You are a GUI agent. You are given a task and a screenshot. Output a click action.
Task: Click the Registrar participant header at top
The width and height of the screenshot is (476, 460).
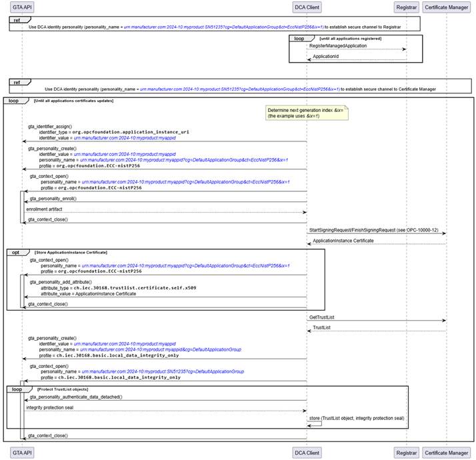point(405,7)
